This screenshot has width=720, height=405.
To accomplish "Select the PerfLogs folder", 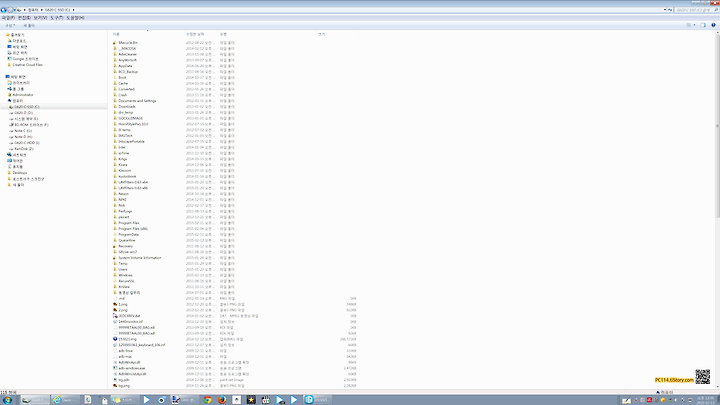I will 125,211.
